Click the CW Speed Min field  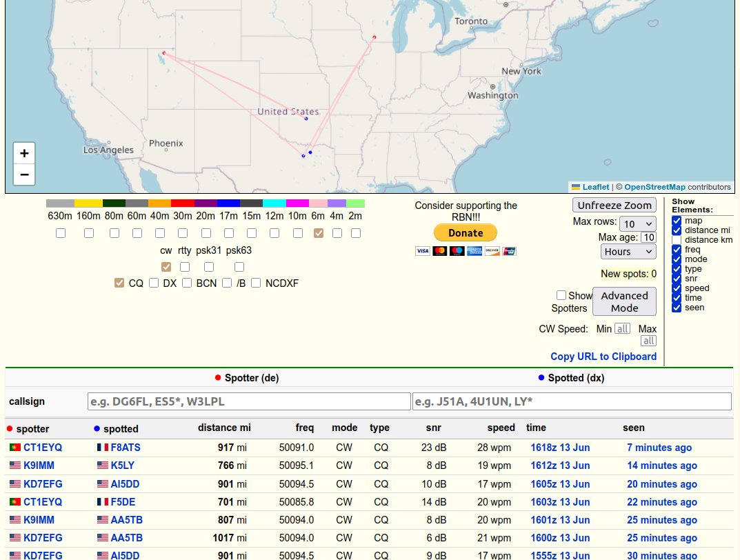[x=623, y=329]
